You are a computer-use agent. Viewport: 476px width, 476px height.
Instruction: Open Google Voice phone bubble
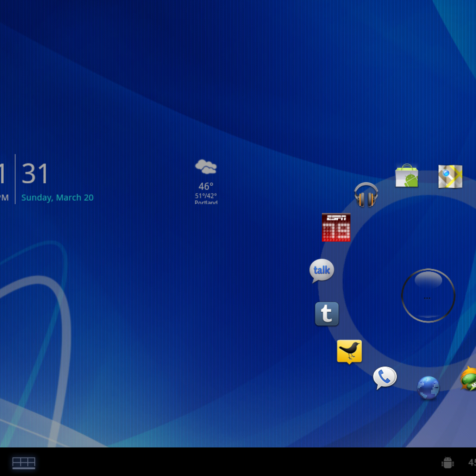point(384,377)
